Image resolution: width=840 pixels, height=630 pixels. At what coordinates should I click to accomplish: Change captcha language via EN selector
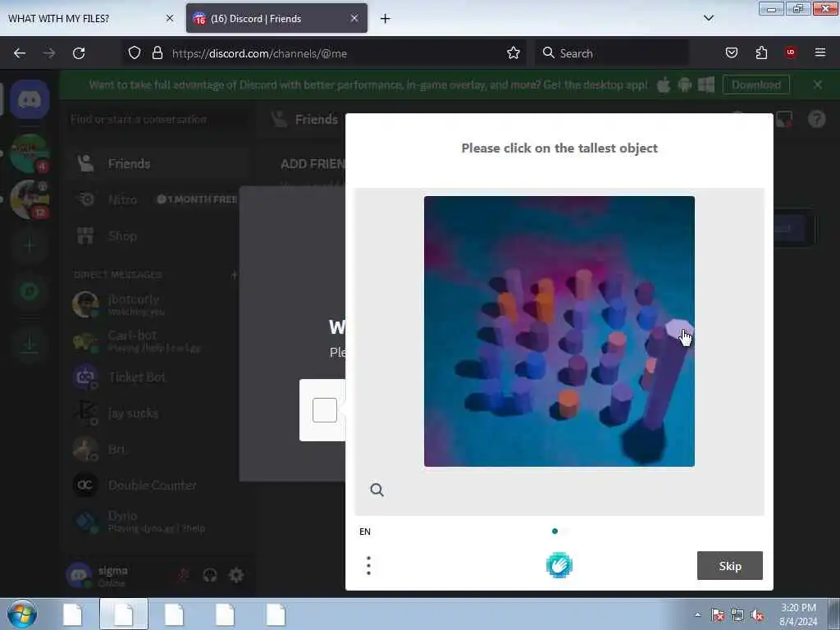365,532
